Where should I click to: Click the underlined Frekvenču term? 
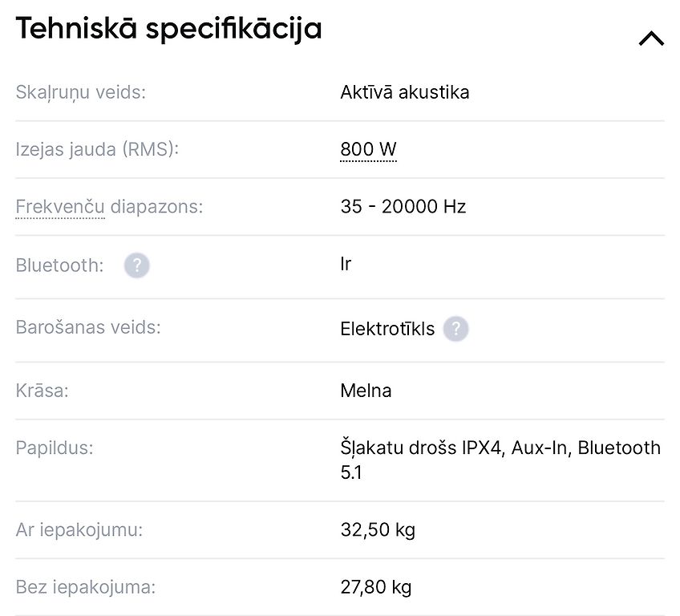[x=60, y=206]
